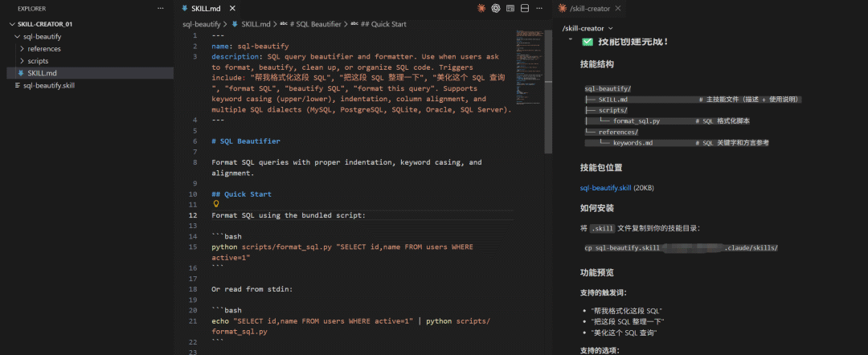
Task: Click '把这段 SQL 整理一下' bullet in chat
Action: tap(628, 322)
